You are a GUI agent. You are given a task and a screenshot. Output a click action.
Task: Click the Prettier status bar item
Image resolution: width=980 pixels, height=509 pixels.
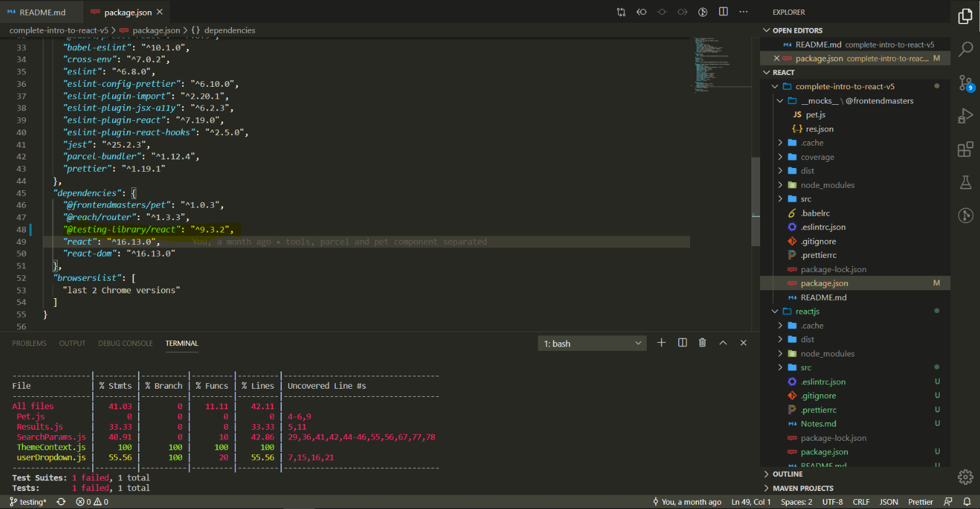pyautogui.click(x=921, y=502)
